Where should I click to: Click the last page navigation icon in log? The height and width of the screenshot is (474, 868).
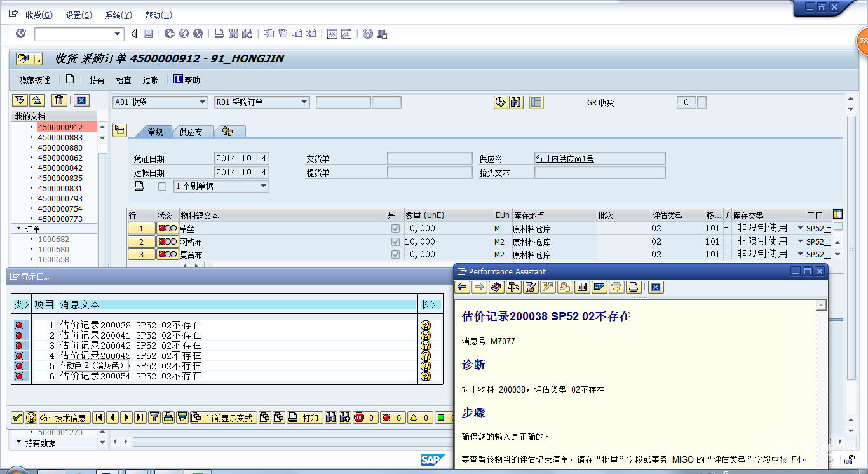(x=140, y=417)
